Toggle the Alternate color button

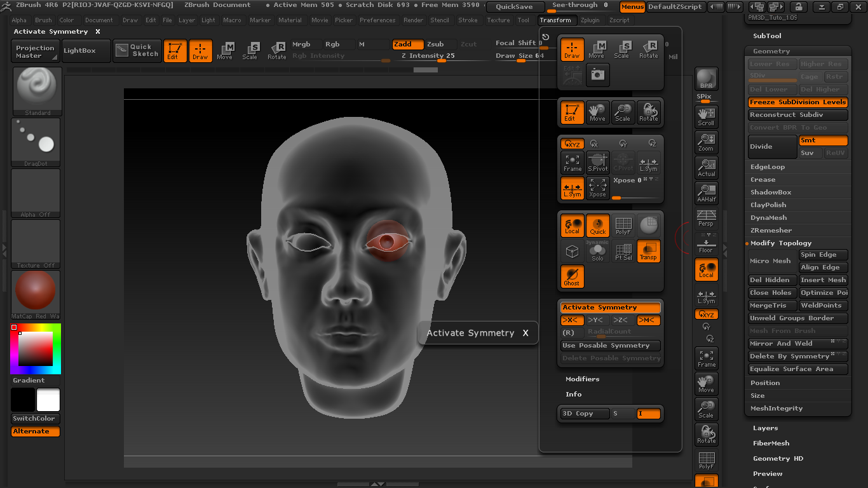point(36,431)
